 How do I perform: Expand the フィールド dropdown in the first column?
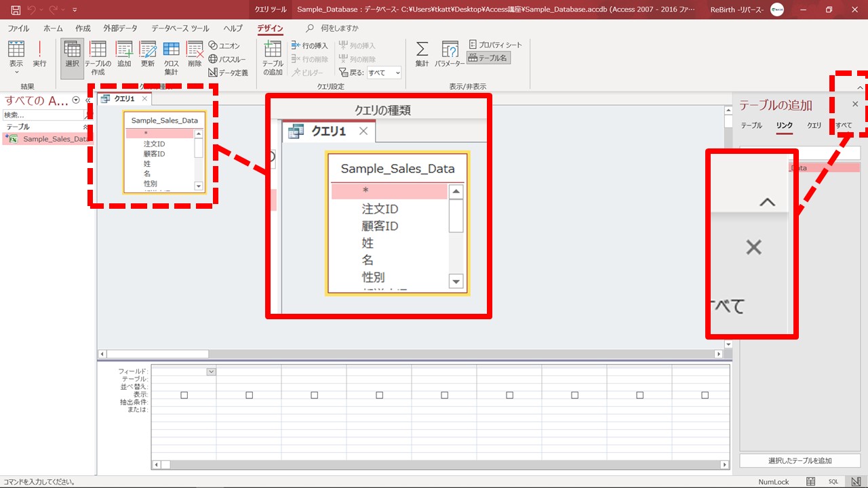[x=211, y=371]
